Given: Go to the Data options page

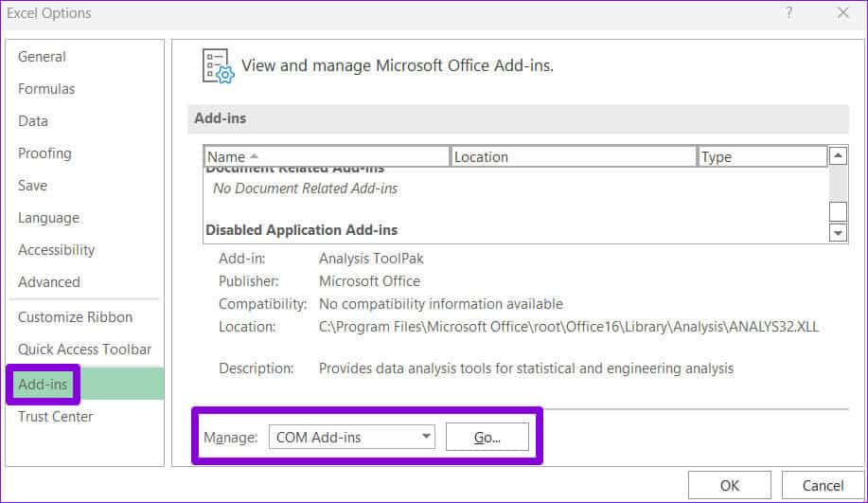Looking at the screenshot, I should tap(33, 120).
